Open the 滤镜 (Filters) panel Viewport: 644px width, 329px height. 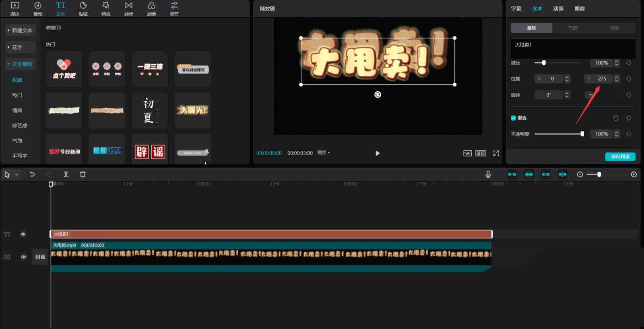tap(151, 8)
